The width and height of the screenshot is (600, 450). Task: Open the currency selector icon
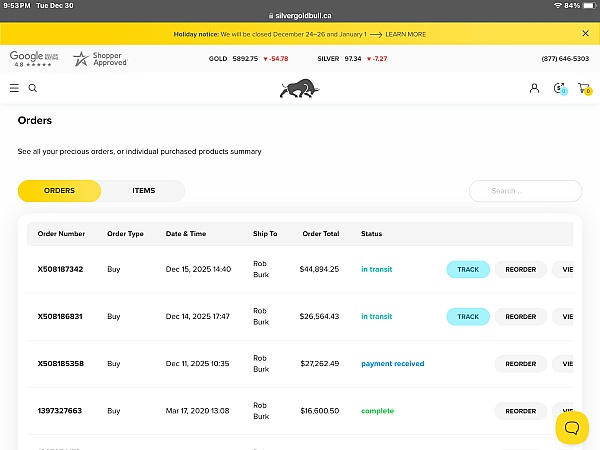(x=559, y=88)
